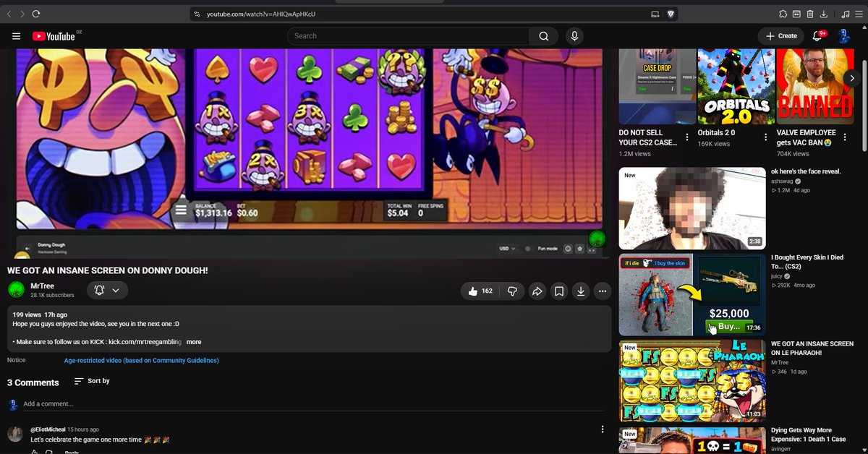Focus the YouTube search field
Image resolution: width=868 pixels, height=454 pixels.
coord(408,36)
